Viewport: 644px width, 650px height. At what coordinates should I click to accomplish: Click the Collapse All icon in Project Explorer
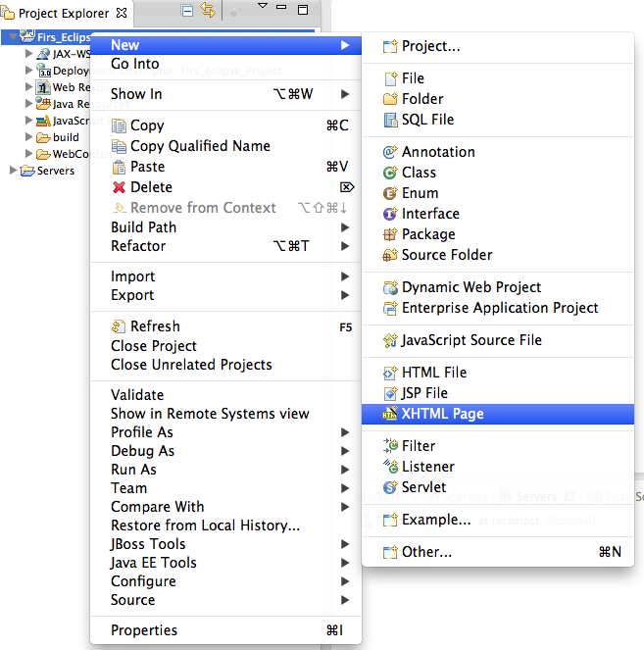coord(187,11)
